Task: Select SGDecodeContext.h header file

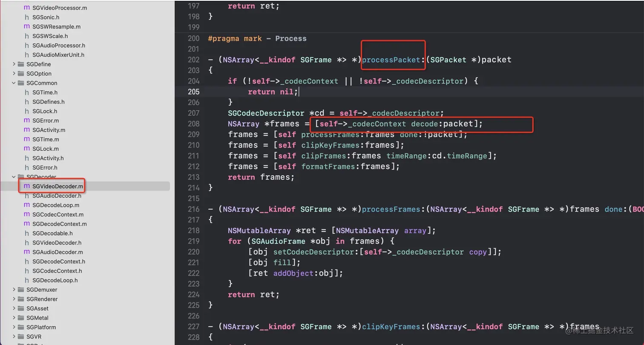Action: [59, 261]
